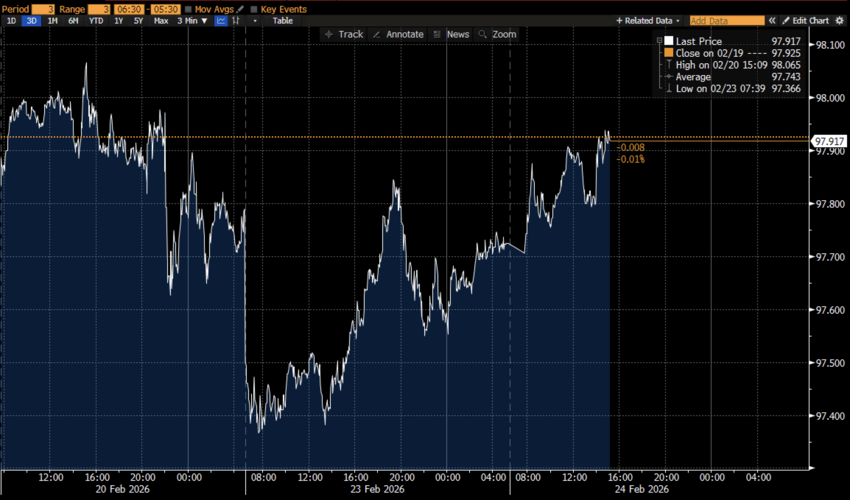
Task: Switch to the 1M range tab
Action: pyautogui.click(x=53, y=20)
